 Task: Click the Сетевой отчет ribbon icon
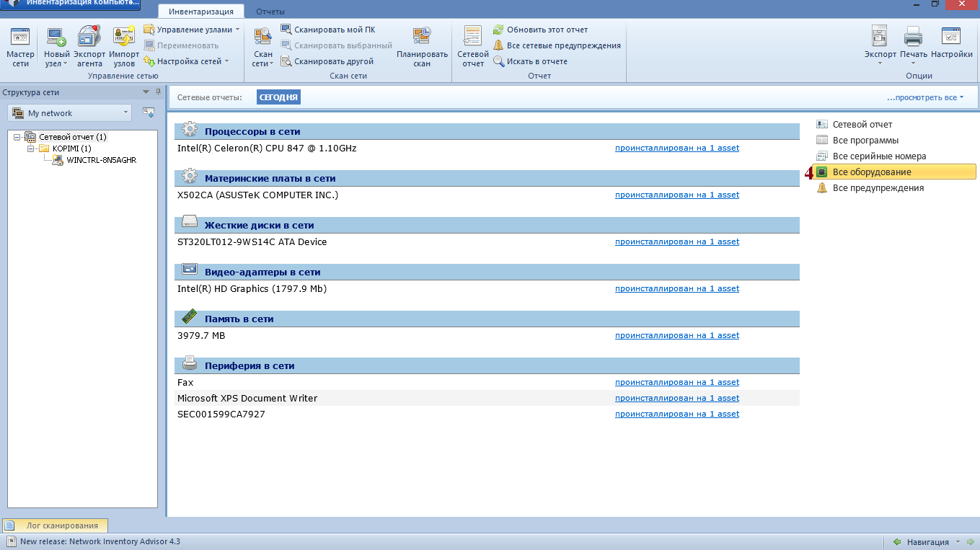click(473, 47)
